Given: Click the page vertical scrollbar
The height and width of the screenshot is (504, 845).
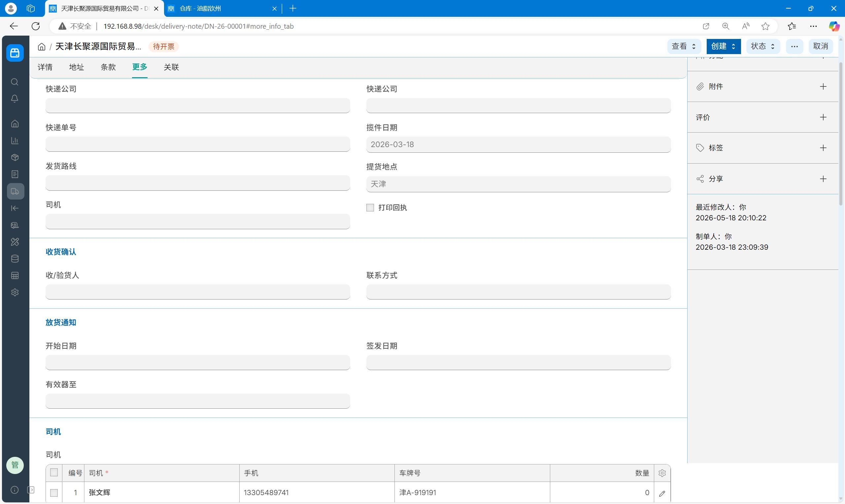Looking at the screenshot, I should pyautogui.click(x=841, y=134).
